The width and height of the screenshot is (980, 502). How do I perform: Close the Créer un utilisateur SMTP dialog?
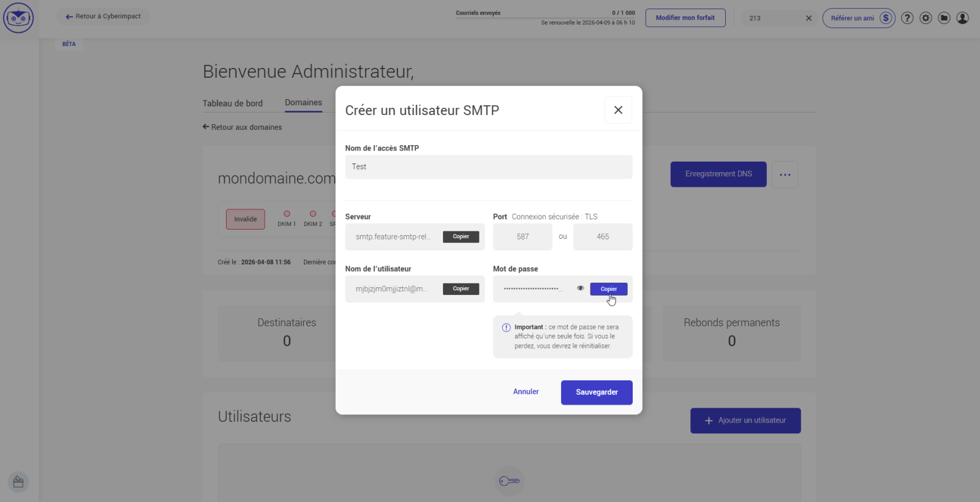tap(618, 110)
